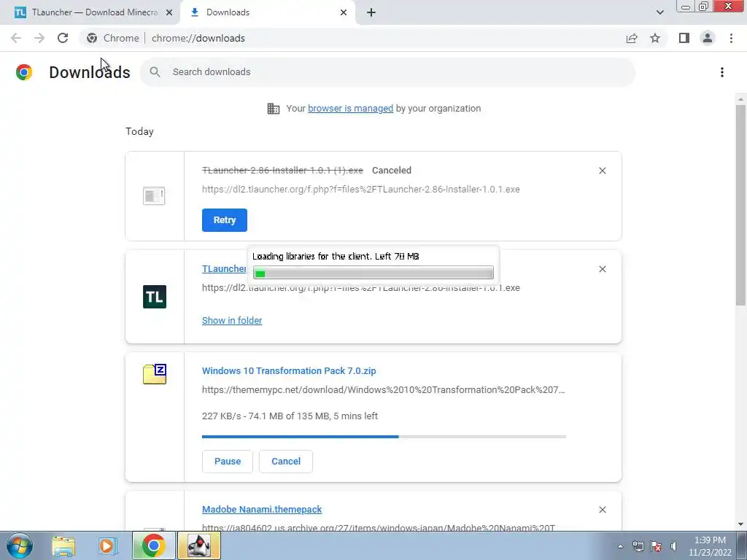Click the canceled TLauncher source URL
This screenshot has width=747, height=560.
point(360,190)
